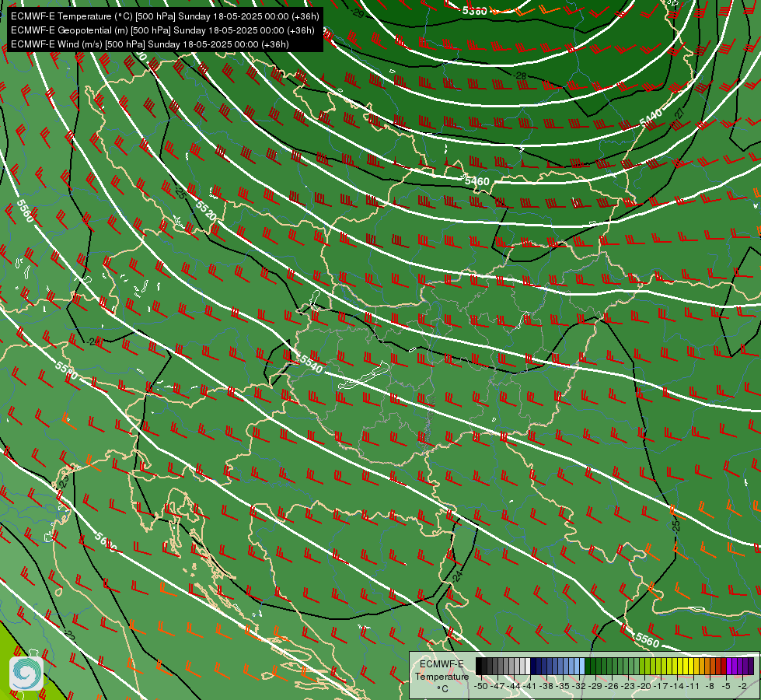Click the -11 legend tick label

pos(693,687)
